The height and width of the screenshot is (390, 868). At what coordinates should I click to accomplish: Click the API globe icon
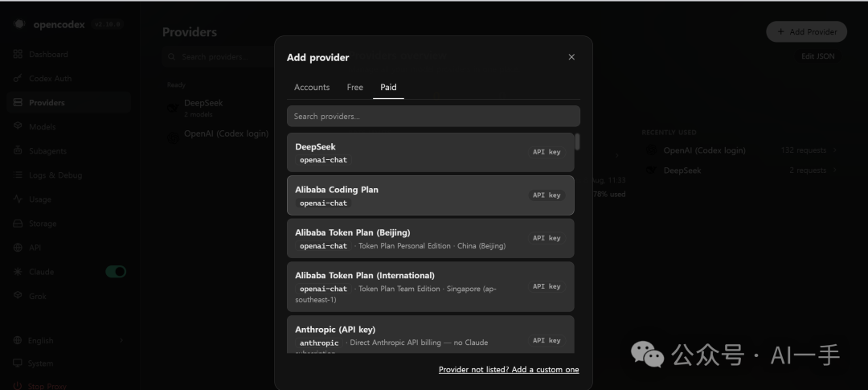pyautogui.click(x=18, y=248)
